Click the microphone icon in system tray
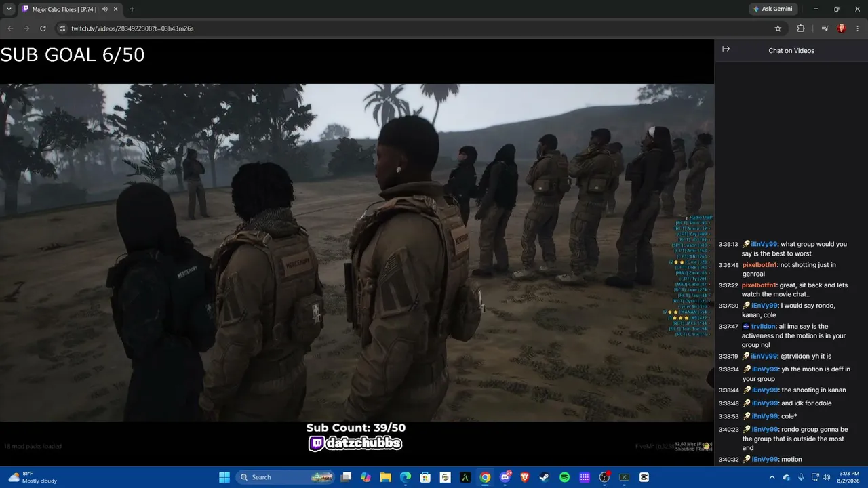Viewport: 868px width, 488px height. pos(801,477)
